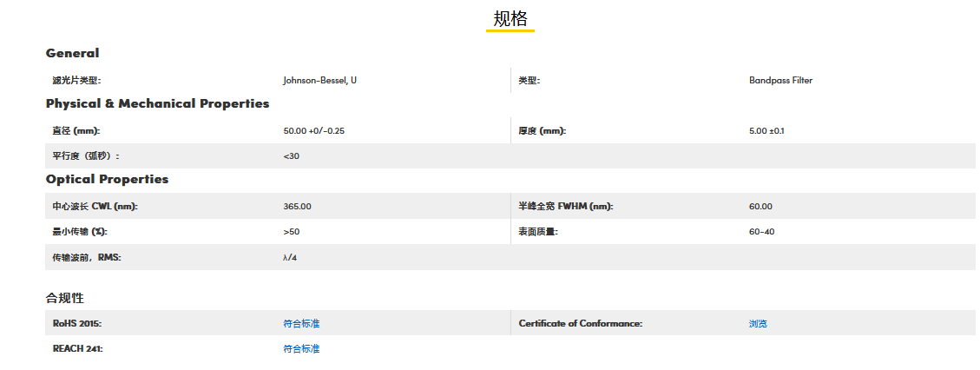The width and height of the screenshot is (980, 370).
Task: Click the FWHM value 60.00
Action: pos(760,206)
